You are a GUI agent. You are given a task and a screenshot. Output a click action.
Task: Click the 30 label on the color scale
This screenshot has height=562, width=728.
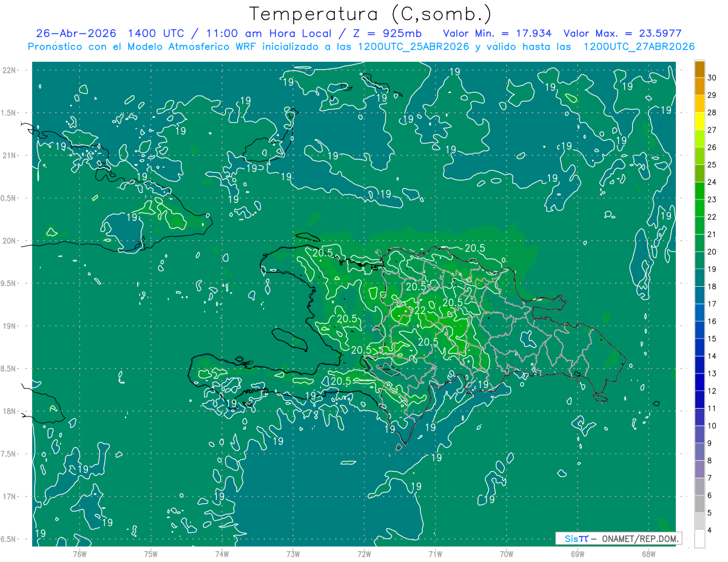coord(712,78)
